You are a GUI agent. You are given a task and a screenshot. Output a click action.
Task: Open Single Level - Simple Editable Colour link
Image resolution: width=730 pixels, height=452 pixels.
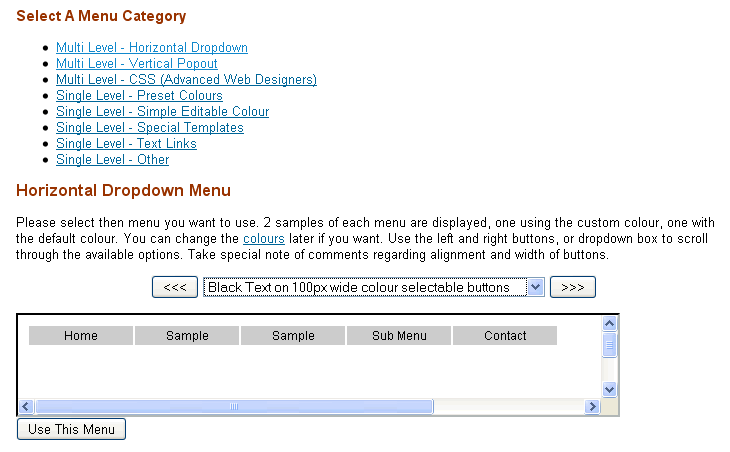(162, 112)
